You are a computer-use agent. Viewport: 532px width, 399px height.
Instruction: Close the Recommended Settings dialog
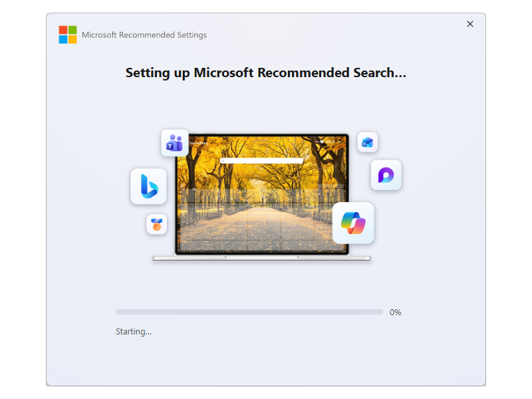pyautogui.click(x=470, y=24)
